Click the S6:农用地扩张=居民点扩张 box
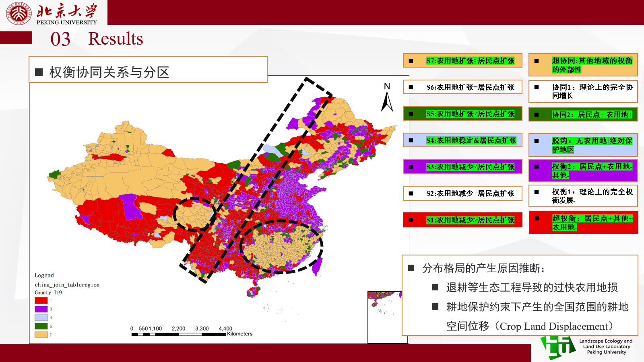644x362 pixels. (462, 87)
